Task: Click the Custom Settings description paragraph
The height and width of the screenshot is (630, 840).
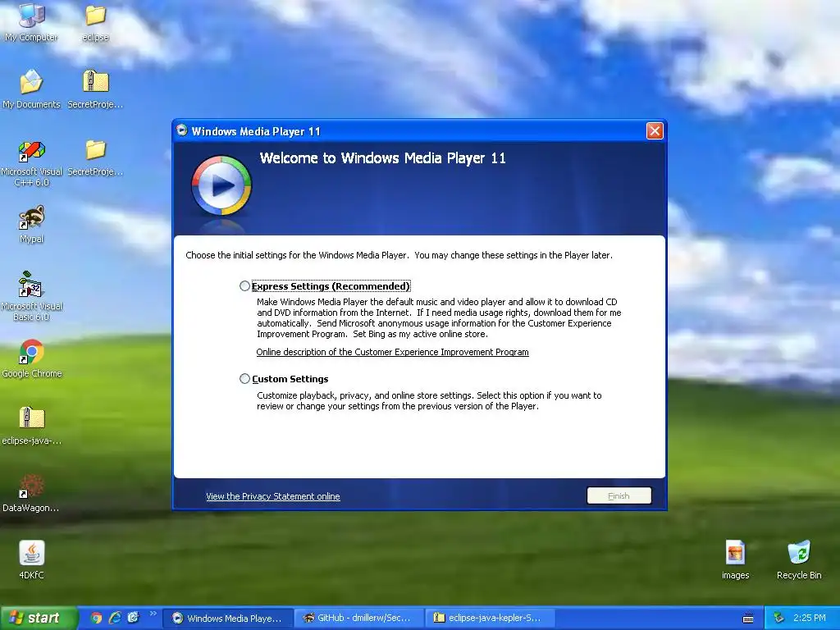Action: tap(429, 400)
